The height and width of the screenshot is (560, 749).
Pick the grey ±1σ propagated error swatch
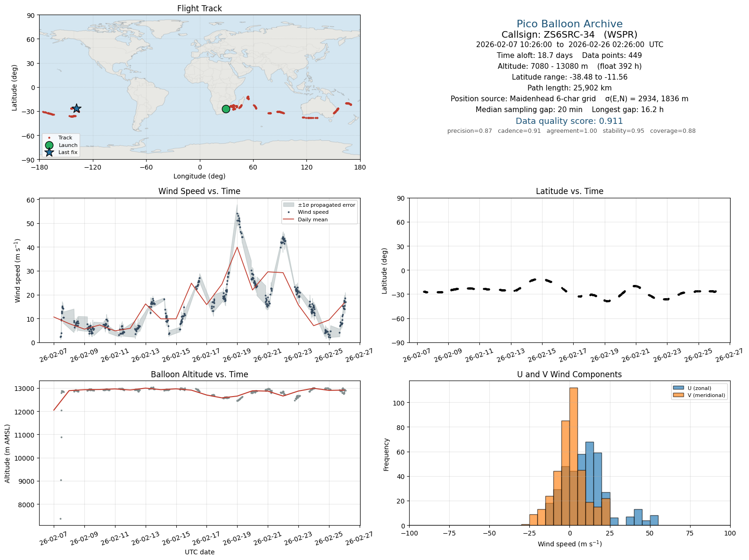coord(288,205)
